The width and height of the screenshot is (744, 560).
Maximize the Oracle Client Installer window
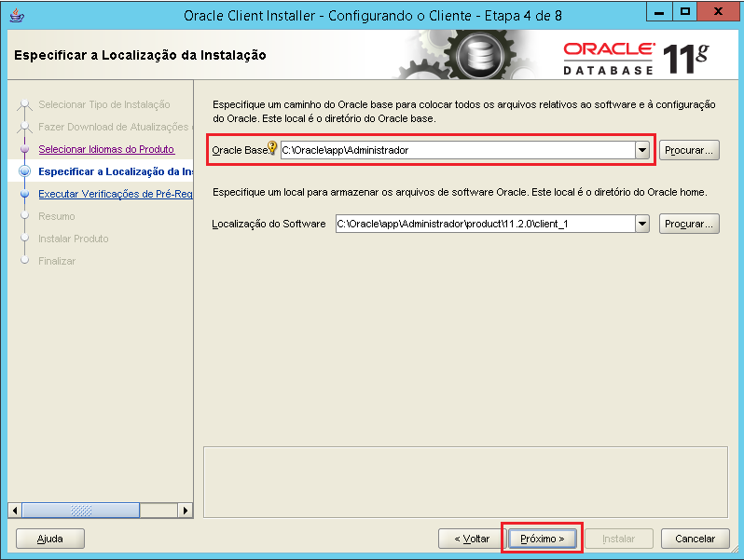tap(685, 12)
